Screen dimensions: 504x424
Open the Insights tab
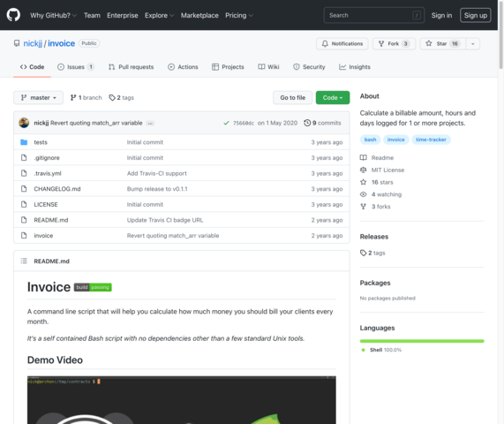(x=355, y=67)
